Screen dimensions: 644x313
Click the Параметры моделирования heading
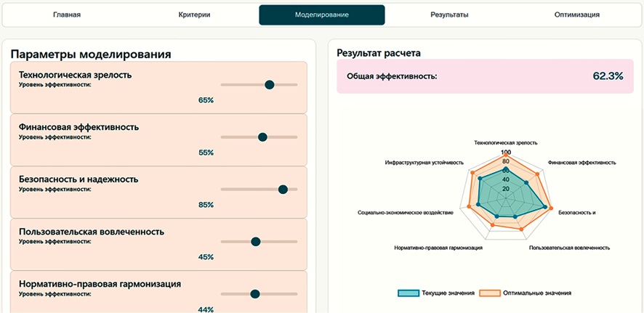coord(91,54)
